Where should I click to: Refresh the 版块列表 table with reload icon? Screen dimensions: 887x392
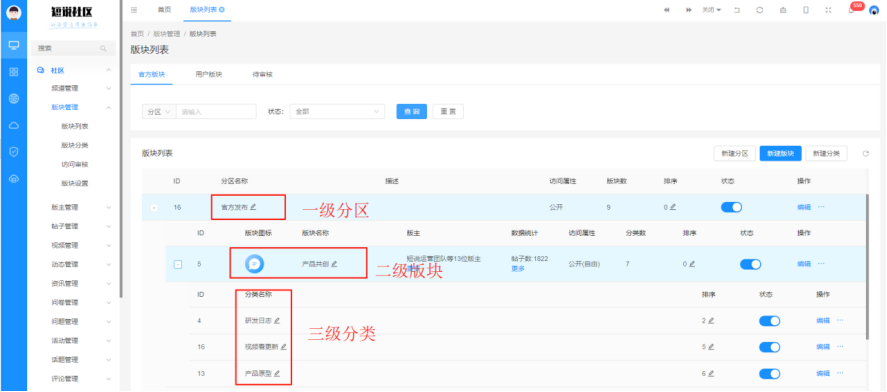[866, 153]
